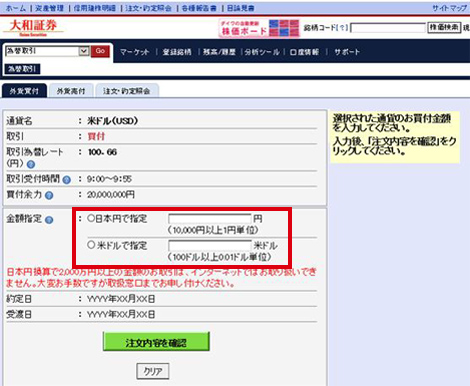The image size is (470, 386).
Task: Open help icon beside 取引為替レート
Action: coord(31,164)
